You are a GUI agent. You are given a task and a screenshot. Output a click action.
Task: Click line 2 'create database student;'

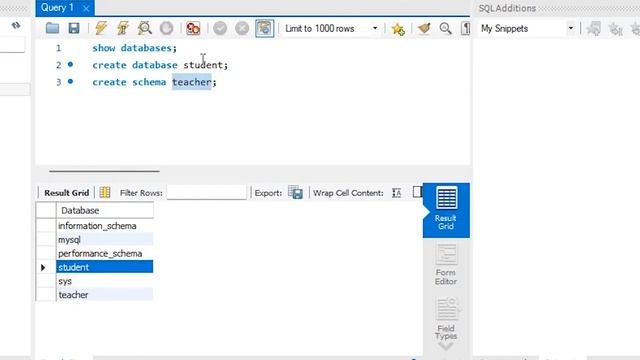[x=160, y=65]
